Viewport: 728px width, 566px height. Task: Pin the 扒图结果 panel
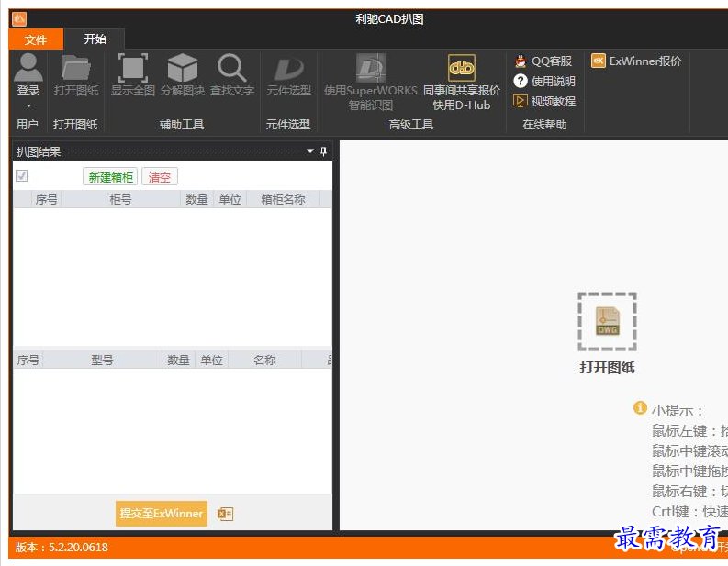(x=324, y=150)
